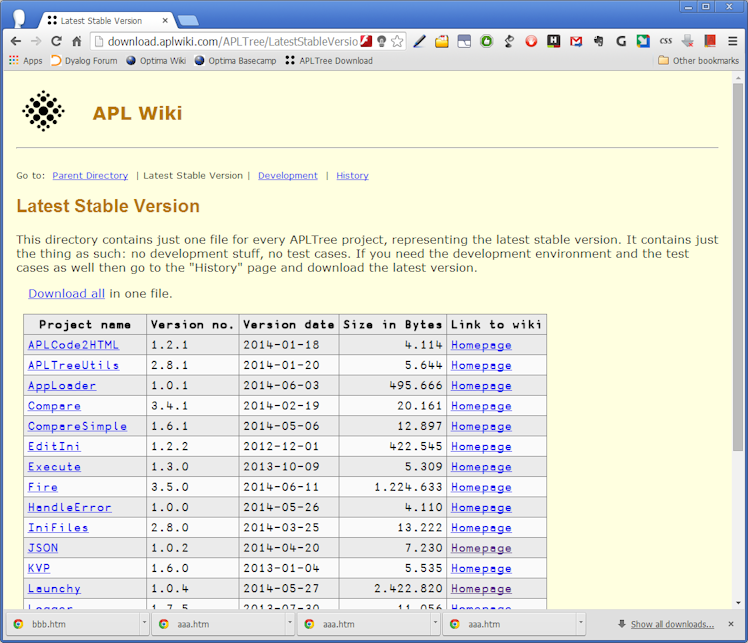Image resolution: width=748 pixels, height=643 pixels.
Task: Open a new browser tab
Action: pos(188,21)
